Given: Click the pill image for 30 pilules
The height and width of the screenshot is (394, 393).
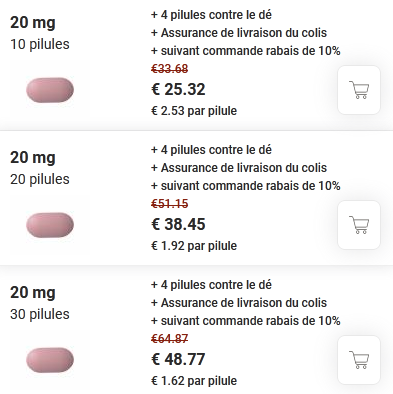Looking at the screenshot, I should point(50,360).
